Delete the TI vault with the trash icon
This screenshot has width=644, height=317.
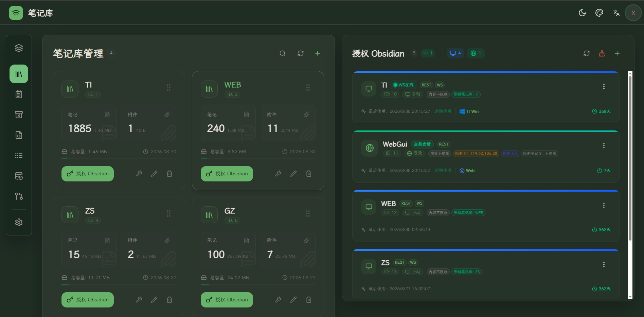169,174
